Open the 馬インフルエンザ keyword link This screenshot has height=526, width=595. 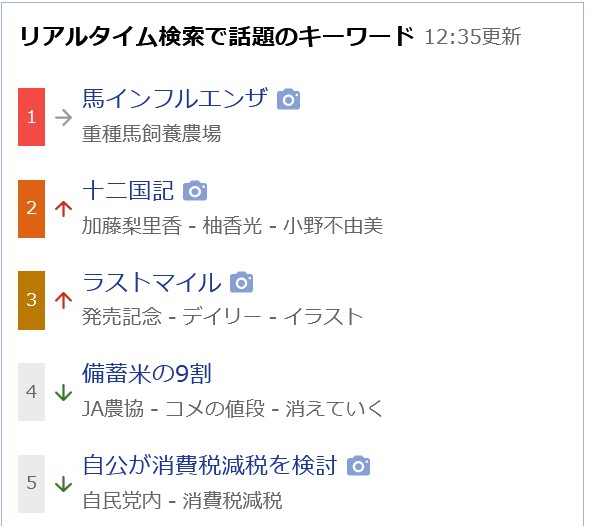[x=175, y=99]
